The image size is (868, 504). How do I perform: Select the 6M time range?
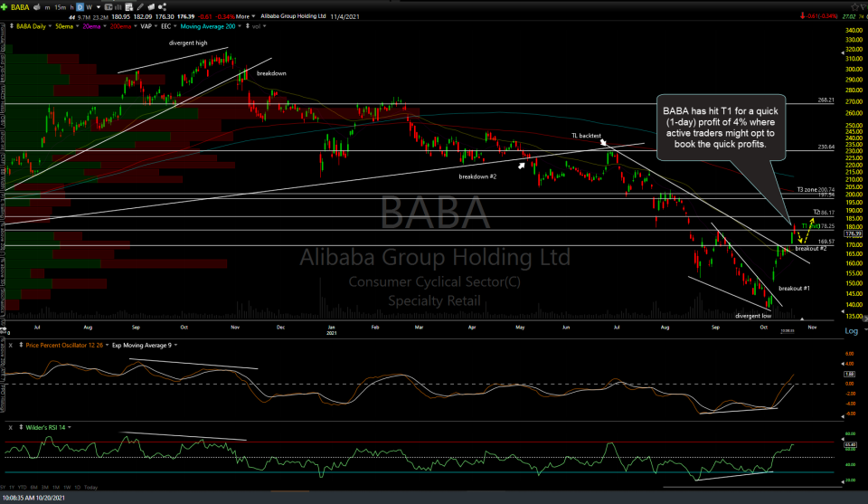[33, 488]
